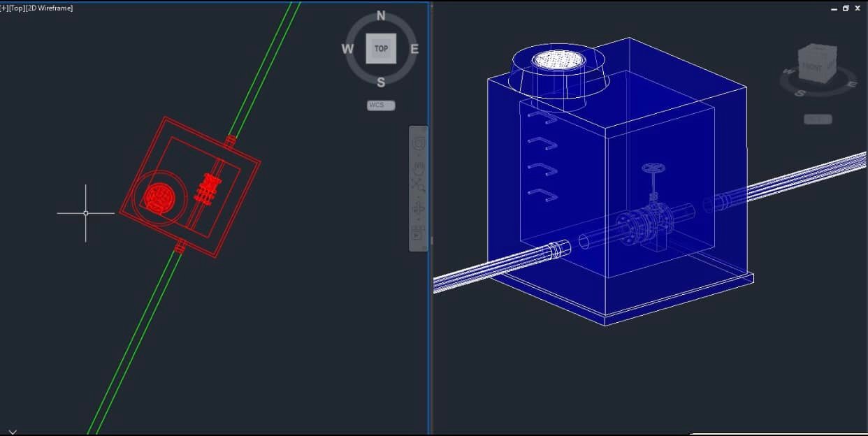Viewport: 868px width, 436px height.
Task: Select the Orbit tool in navigation bar
Action: 419,208
